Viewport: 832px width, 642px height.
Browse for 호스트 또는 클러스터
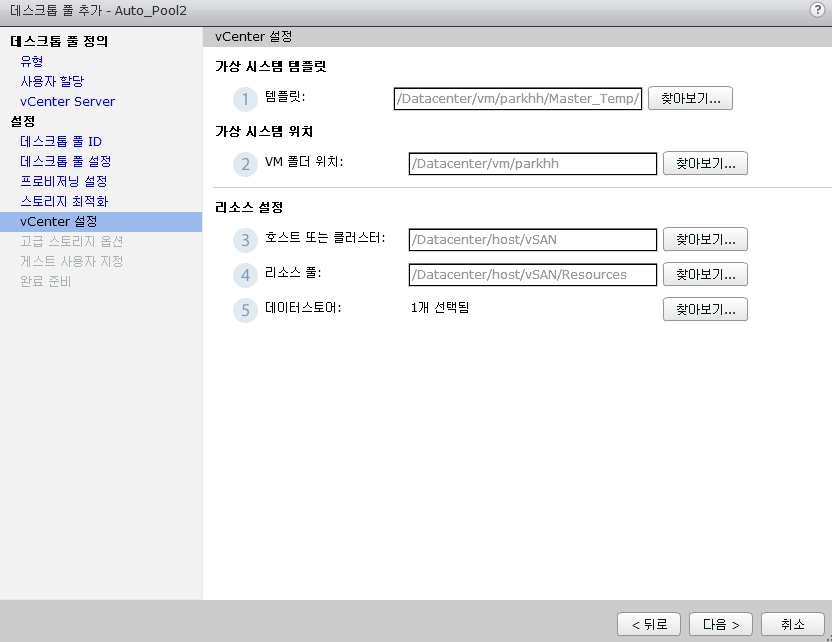pyautogui.click(x=705, y=239)
